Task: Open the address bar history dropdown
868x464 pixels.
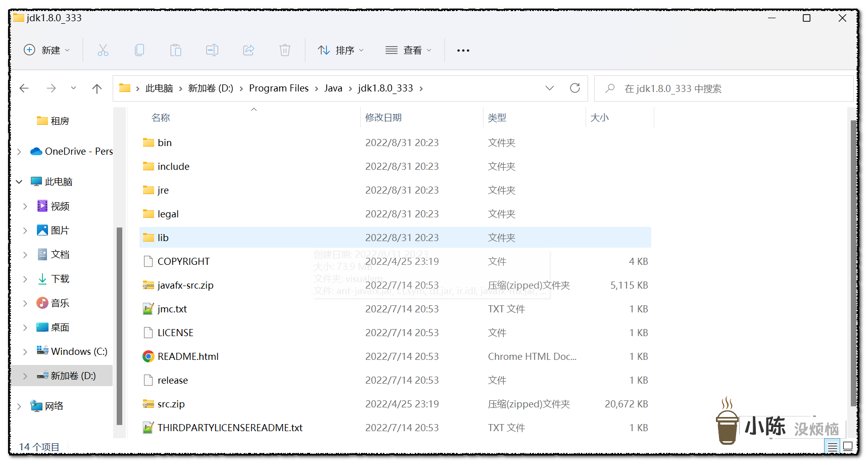Action: tap(550, 88)
